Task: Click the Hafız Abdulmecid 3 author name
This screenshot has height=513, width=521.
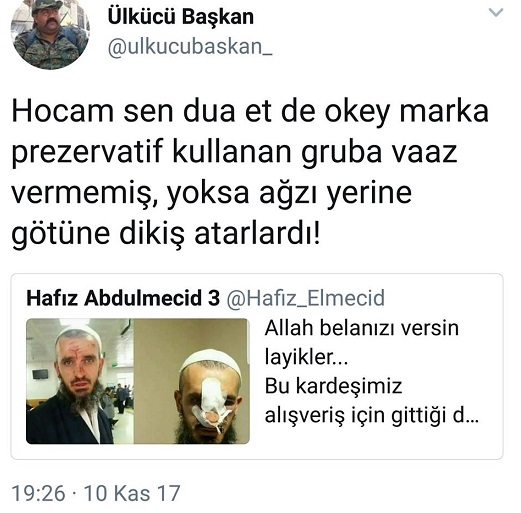Action: [x=123, y=298]
